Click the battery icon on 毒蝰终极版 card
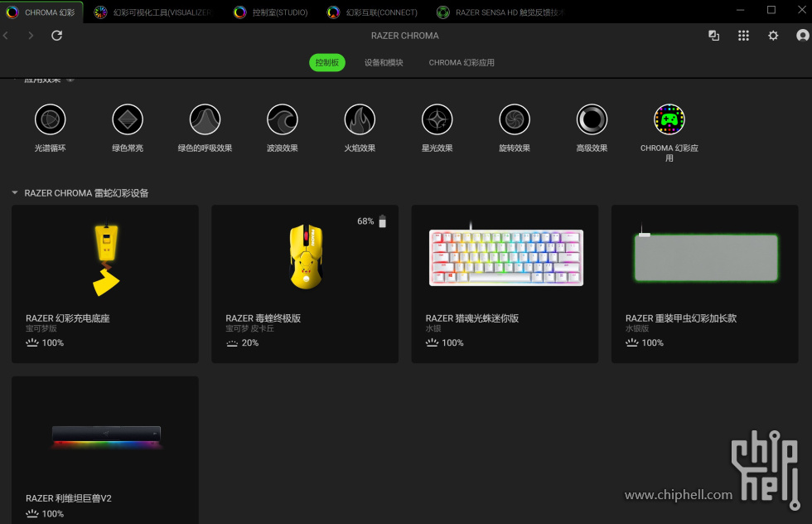The width and height of the screenshot is (812, 524). point(383,221)
